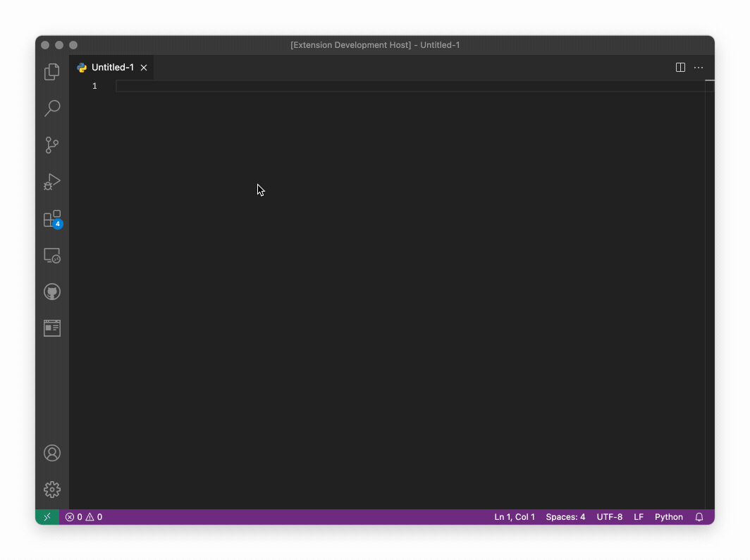This screenshot has width=750, height=560.
Task: Click line number 1 in the gutter
Action: [x=94, y=86]
